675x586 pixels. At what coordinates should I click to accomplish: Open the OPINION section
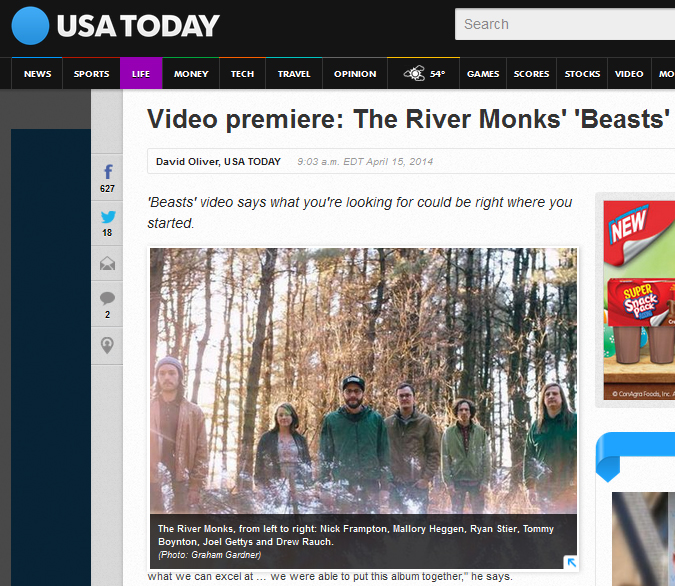[x=355, y=74]
